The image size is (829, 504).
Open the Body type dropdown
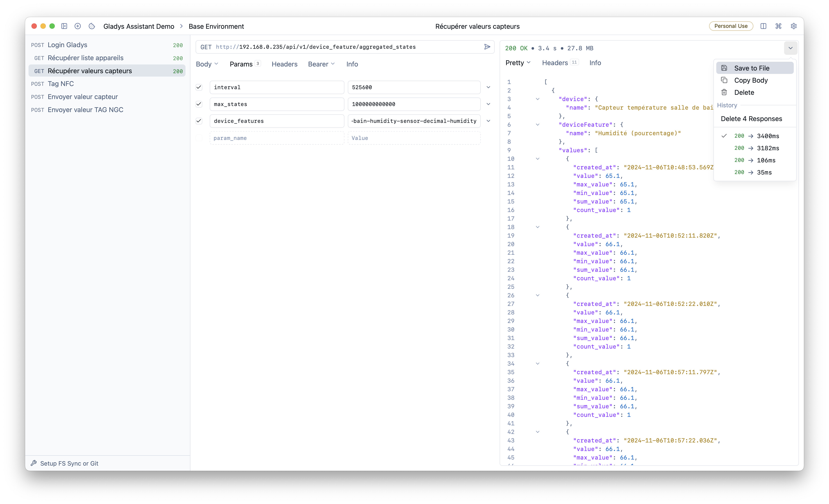207,64
